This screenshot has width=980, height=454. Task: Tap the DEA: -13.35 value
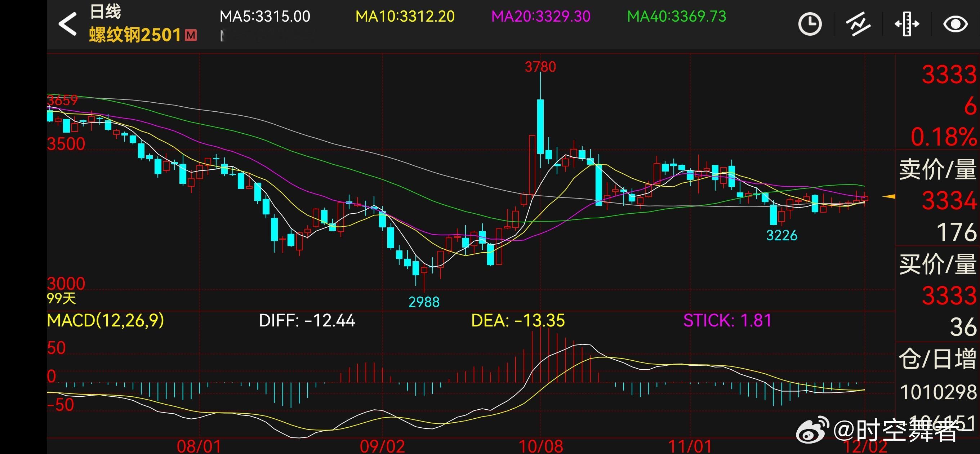click(x=518, y=320)
